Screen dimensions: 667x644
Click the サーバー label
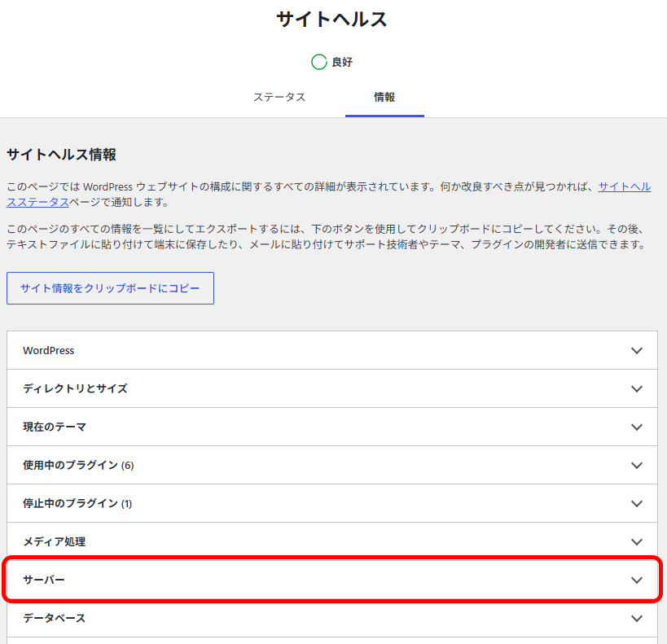click(44, 580)
